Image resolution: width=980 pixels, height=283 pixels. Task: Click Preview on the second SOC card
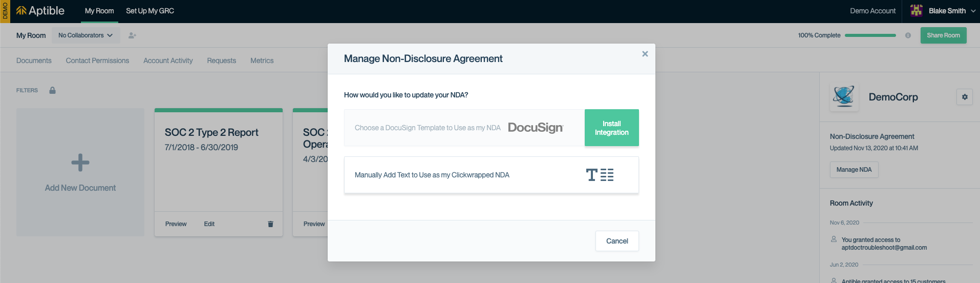(314, 224)
